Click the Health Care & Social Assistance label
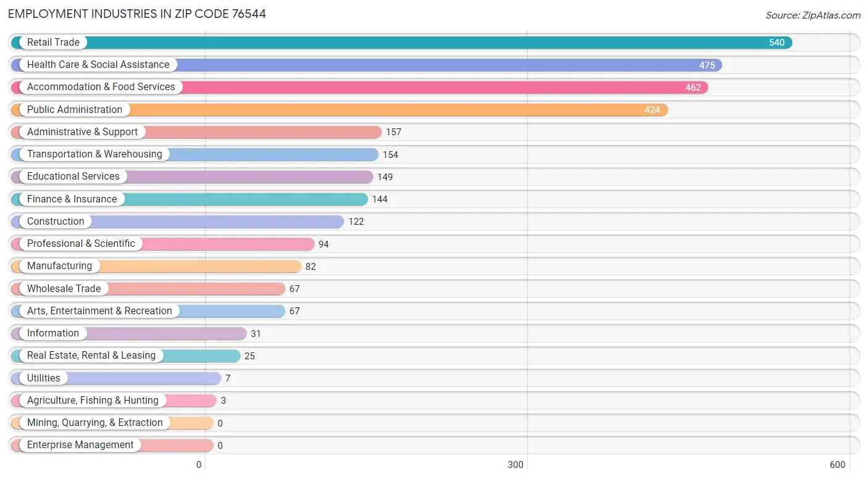 point(98,65)
